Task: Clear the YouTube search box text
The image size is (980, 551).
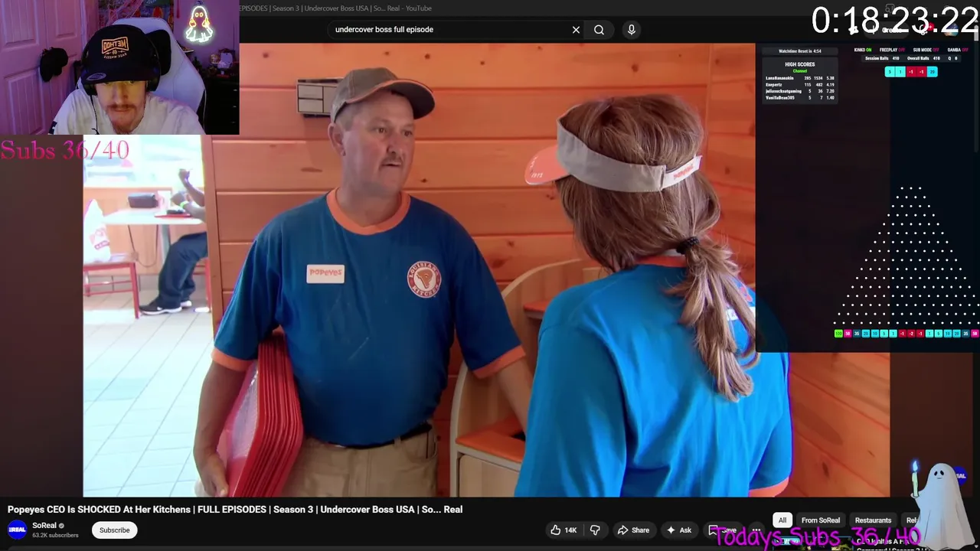Action: coord(576,30)
